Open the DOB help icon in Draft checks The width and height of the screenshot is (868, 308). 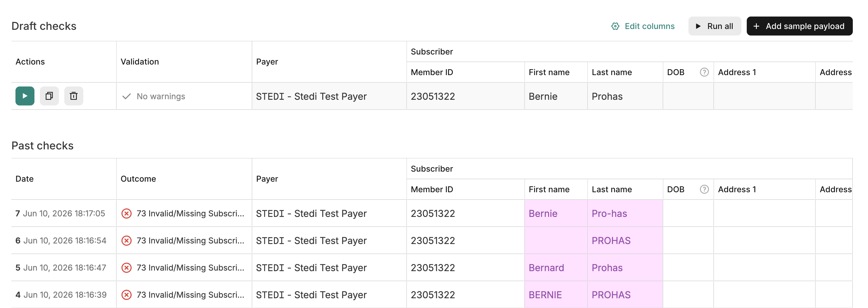pyautogui.click(x=704, y=72)
